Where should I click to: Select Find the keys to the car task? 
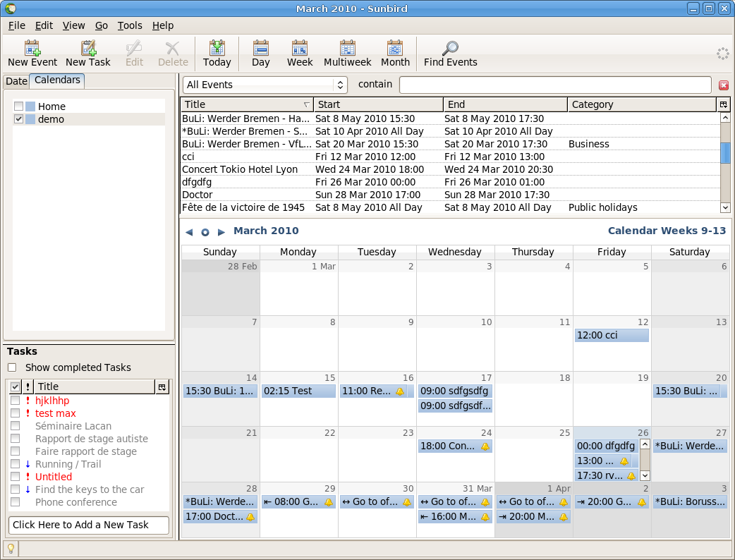coord(89,489)
